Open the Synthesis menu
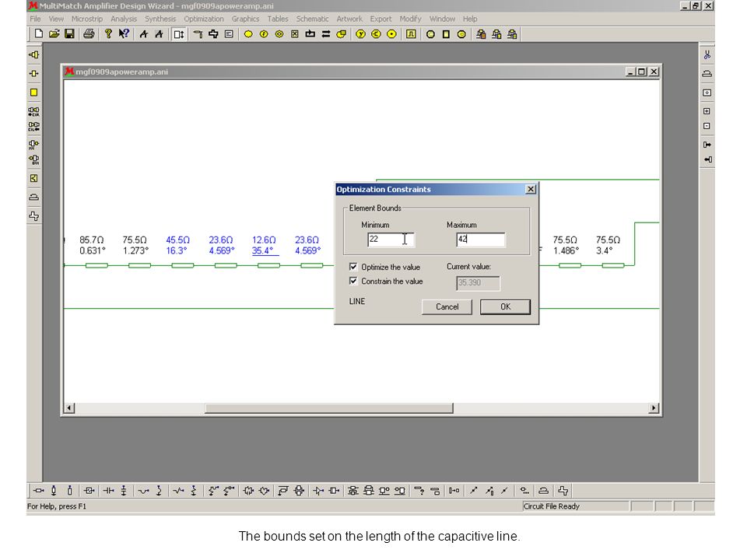 (160, 19)
